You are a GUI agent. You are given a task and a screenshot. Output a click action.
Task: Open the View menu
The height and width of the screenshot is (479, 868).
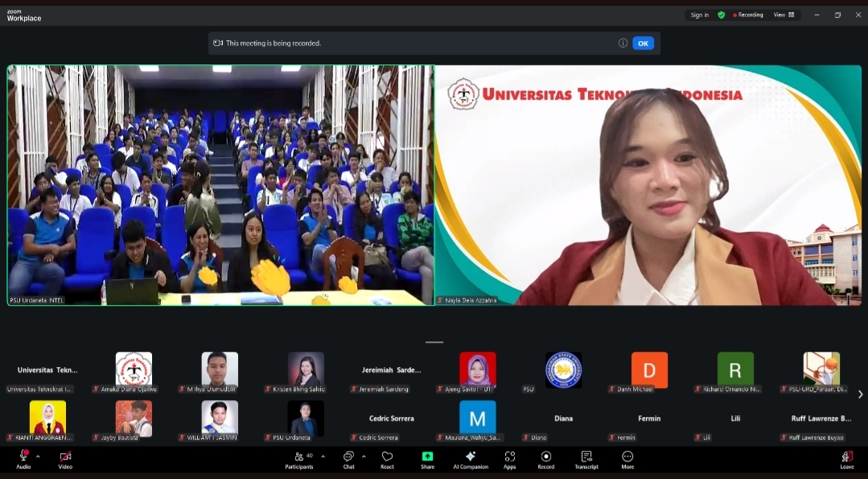(x=782, y=14)
